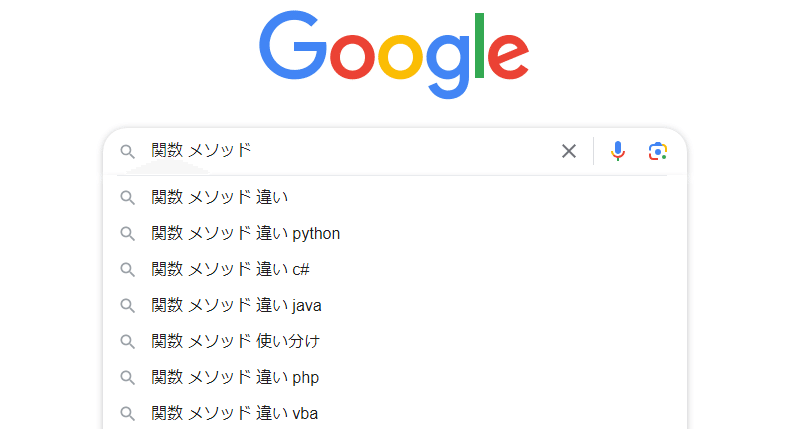Select suggestion '関数 メソッド 違い'
Viewport: 792px width, 429px height.
pyautogui.click(x=394, y=197)
